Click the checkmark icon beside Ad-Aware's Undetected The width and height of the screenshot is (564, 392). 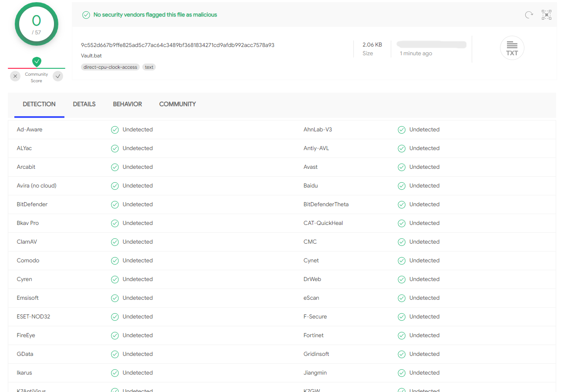(x=115, y=130)
